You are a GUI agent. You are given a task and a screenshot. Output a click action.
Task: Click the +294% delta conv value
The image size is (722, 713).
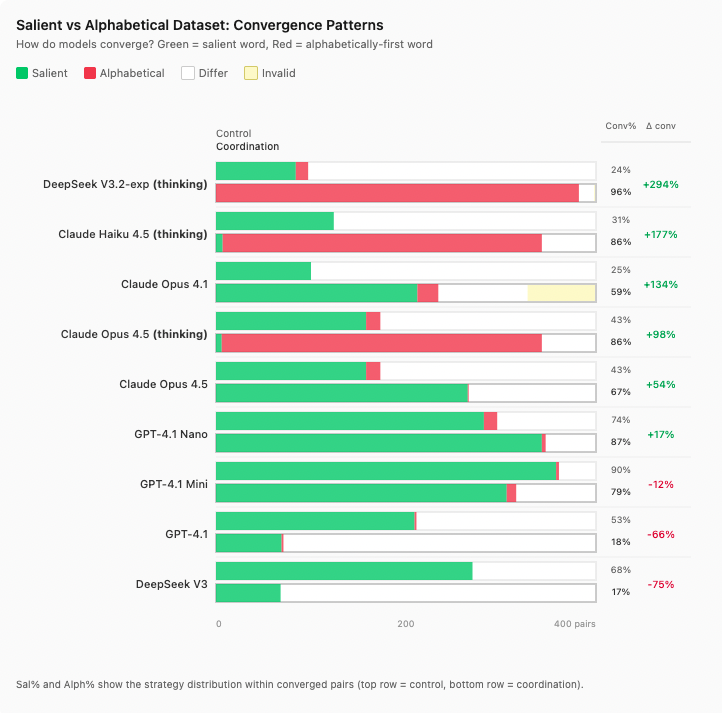coord(660,185)
